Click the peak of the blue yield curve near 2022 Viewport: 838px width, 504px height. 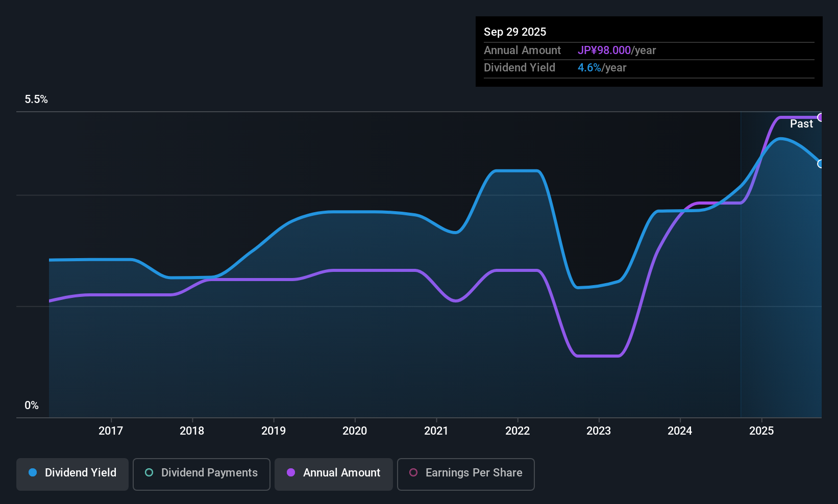click(517, 171)
